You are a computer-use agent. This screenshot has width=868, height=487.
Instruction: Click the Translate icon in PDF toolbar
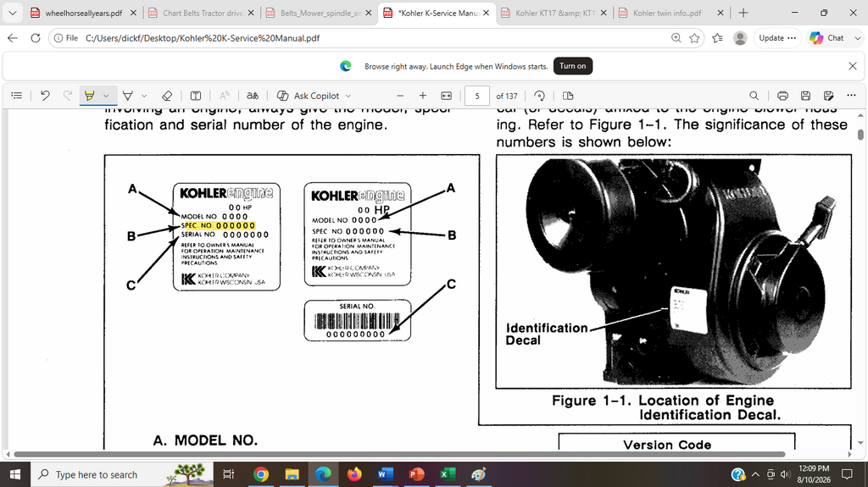(253, 96)
